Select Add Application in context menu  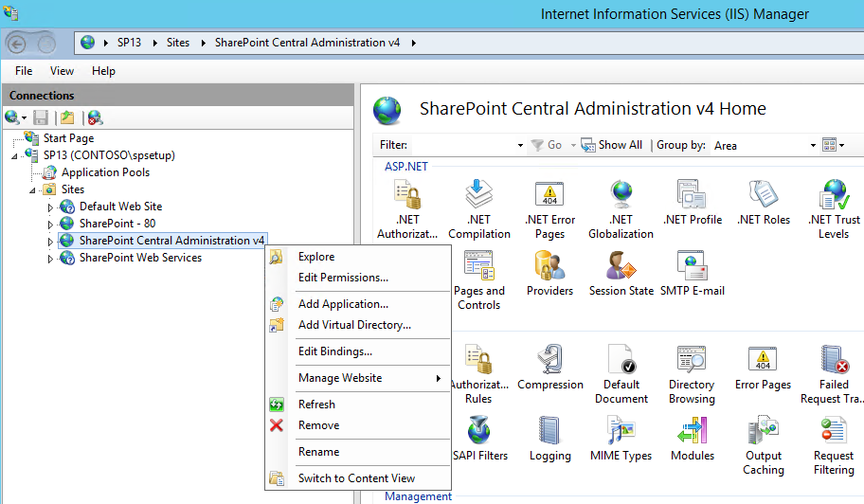click(x=356, y=304)
